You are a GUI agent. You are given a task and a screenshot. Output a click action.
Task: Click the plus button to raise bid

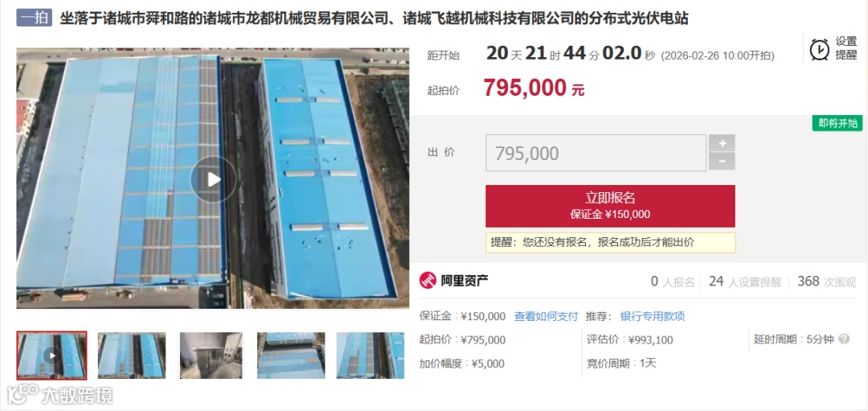click(x=722, y=143)
